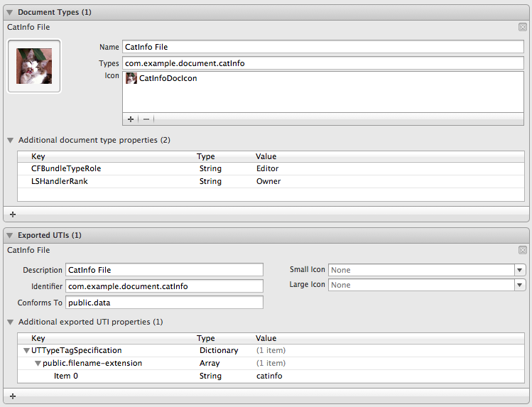Click plus button under Icon list
The height and width of the screenshot is (407, 532).
[131, 119]
